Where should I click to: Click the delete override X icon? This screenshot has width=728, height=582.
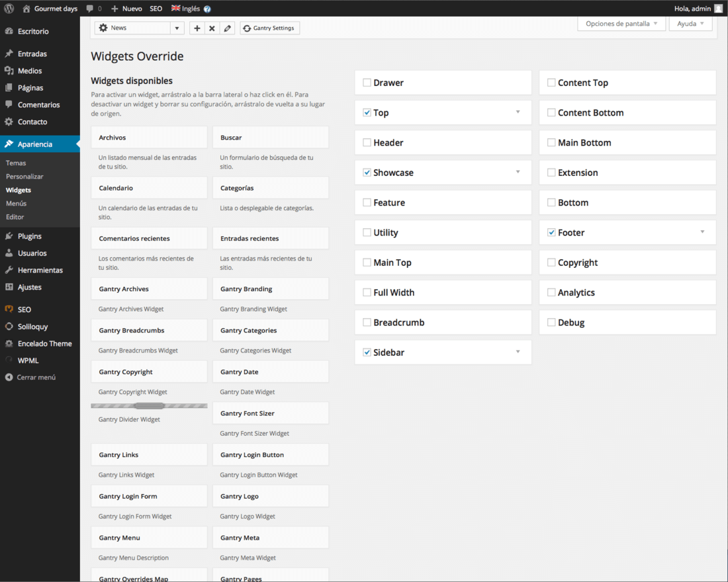pyautogui.click(x=212, y=28)
